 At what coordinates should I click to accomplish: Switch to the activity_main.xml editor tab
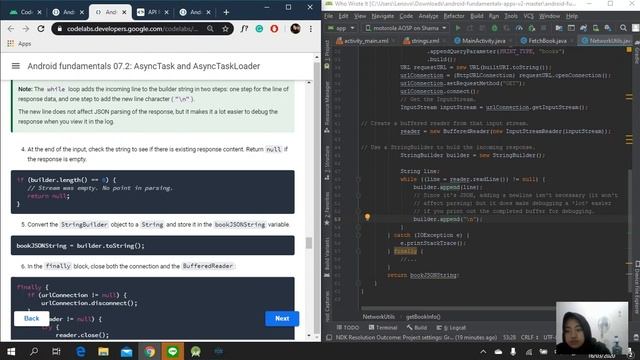(x=365, y=41)
